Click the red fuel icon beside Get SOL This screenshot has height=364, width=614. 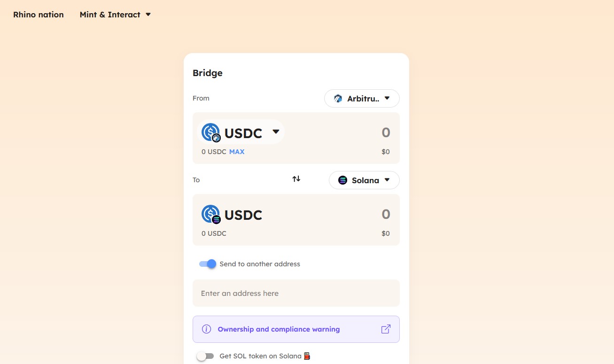tap(307, 356)
